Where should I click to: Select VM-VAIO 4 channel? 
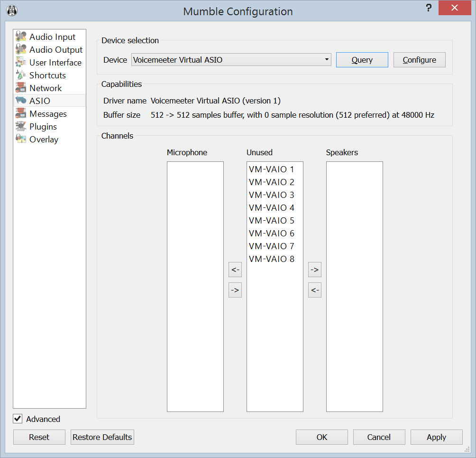tap(275, 207)
